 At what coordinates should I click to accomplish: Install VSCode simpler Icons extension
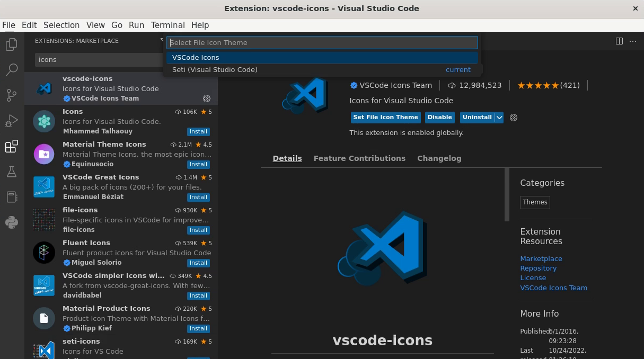tap(199, 296)
